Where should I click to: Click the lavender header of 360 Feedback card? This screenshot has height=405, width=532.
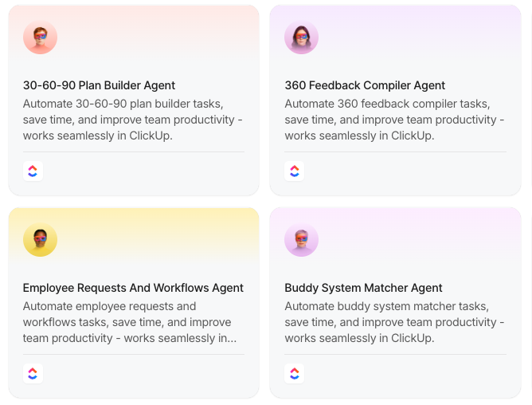(x=414, y=34)
